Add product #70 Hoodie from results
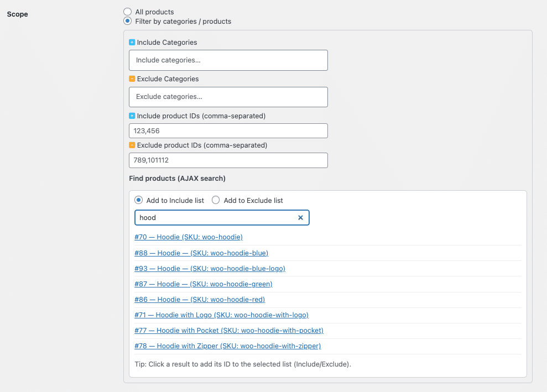 click(189, 237)
